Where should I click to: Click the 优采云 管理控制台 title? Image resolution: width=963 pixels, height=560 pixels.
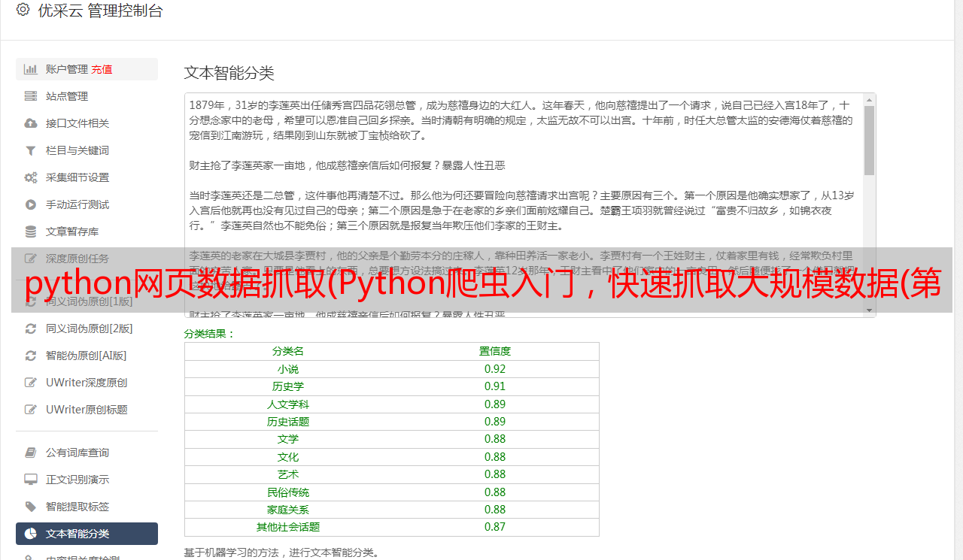pyautogui.click(x=100, y=11)
